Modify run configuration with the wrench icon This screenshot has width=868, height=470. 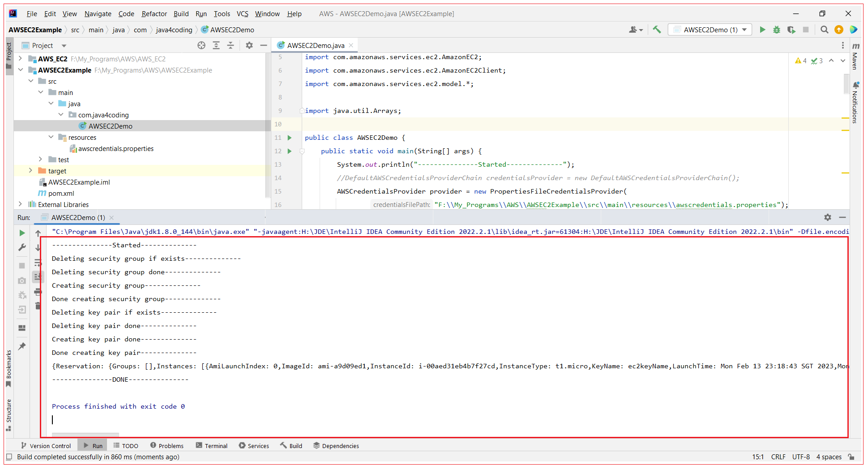[22, 247]
